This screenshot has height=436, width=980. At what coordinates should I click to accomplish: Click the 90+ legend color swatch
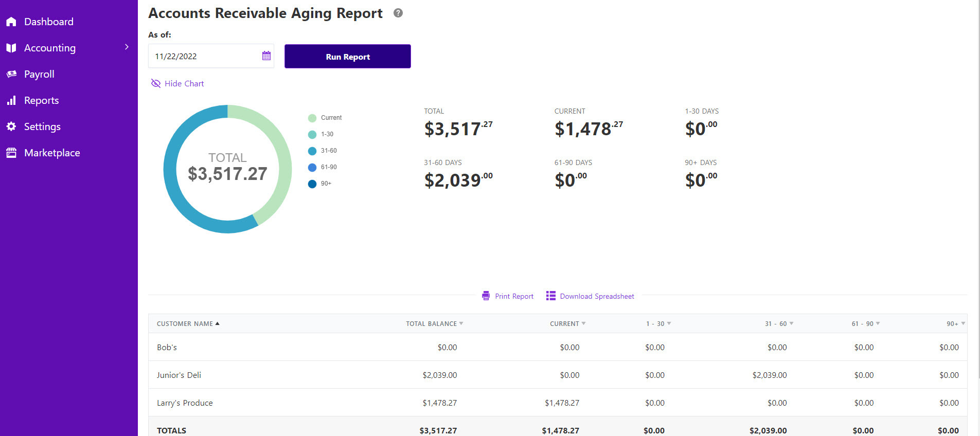(312, 184)
